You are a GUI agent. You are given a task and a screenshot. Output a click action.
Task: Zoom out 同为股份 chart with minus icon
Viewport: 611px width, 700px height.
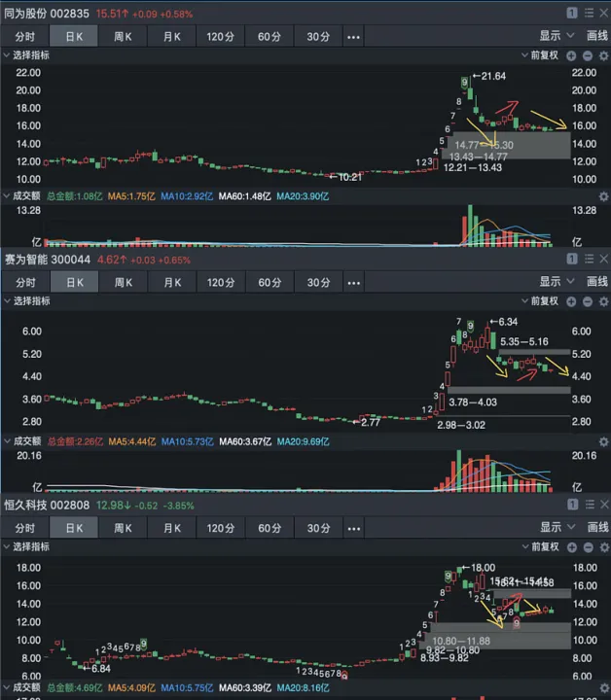588,55
